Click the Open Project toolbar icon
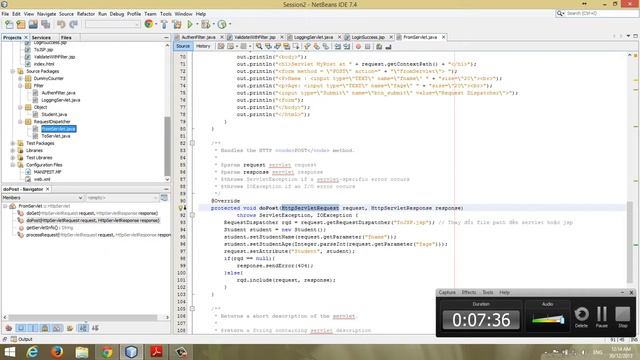This screenshot has width=640, height=360. (x=33, y=24)
